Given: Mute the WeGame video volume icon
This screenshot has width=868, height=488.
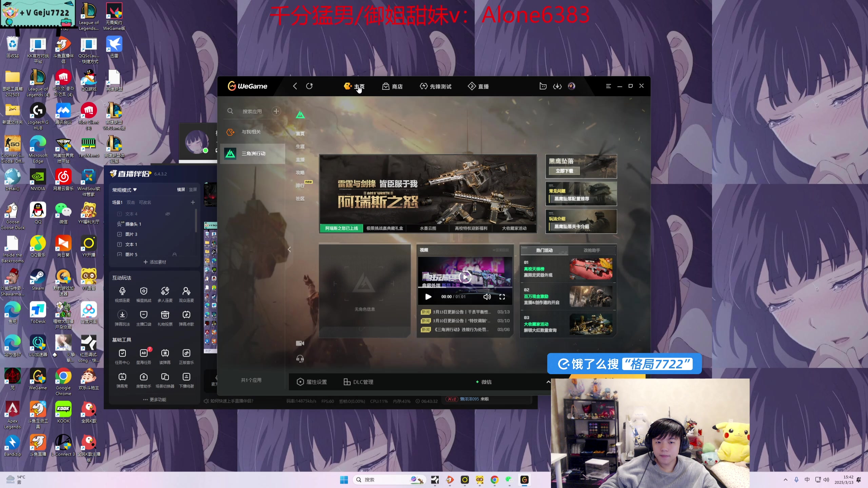Looking at the screenshot, I should [487, 297].
